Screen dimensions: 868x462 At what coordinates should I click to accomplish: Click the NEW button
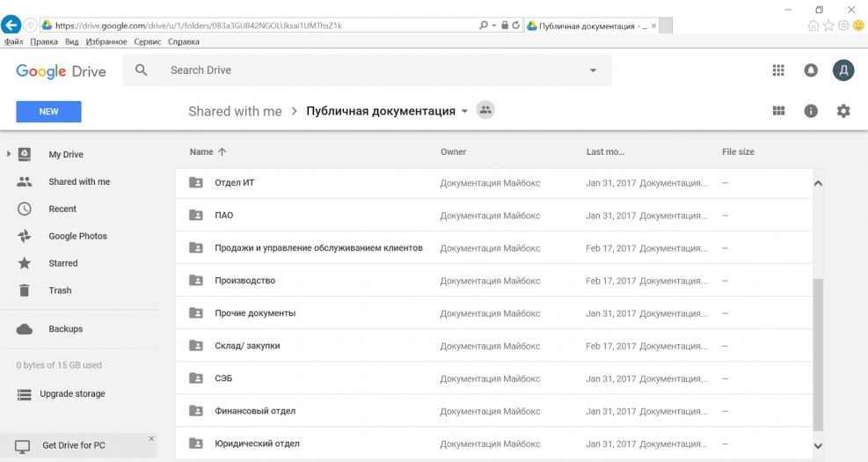[x=48, y=112]
